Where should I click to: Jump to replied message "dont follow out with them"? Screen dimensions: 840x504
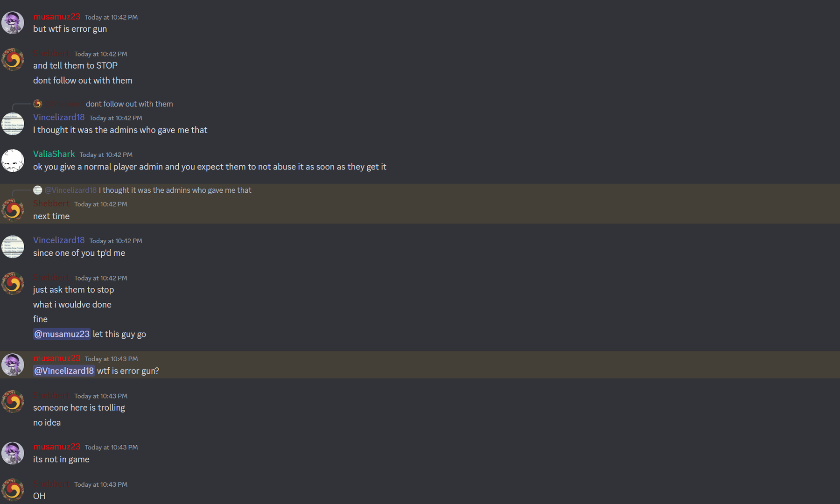coord(129,104)
